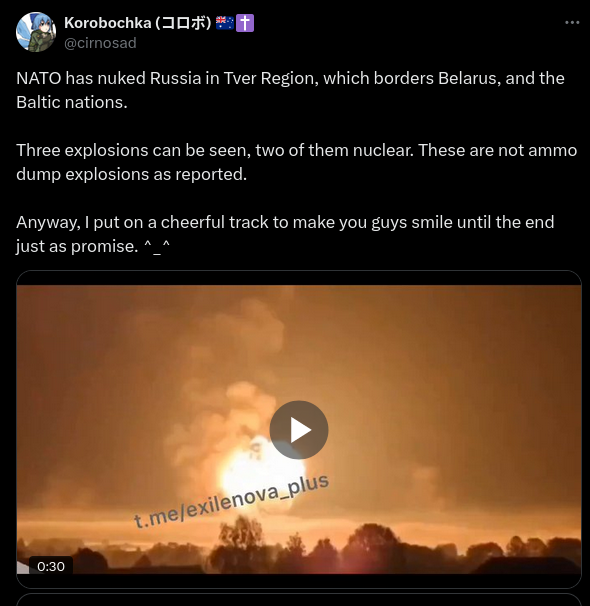Click the "NATO has nuked Russia" paragraph
590x606 pixels.
tap(291, 90)
